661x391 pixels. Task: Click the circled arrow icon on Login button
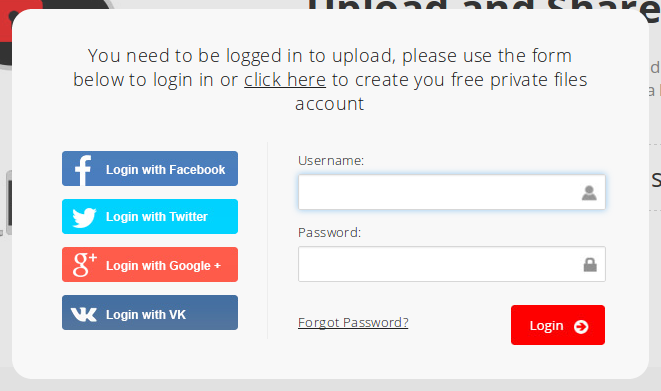coord(581,327)
